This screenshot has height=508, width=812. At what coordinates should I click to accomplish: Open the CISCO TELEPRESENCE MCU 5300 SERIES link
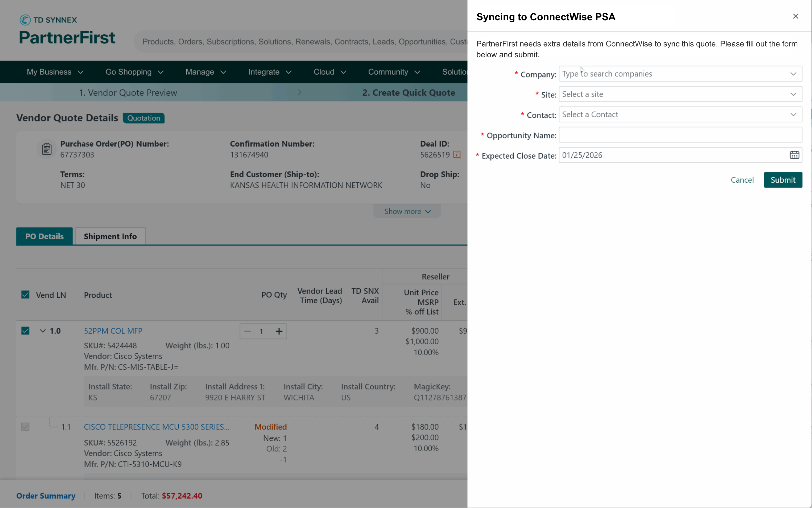pyautogui.click(x=156, y=427)
